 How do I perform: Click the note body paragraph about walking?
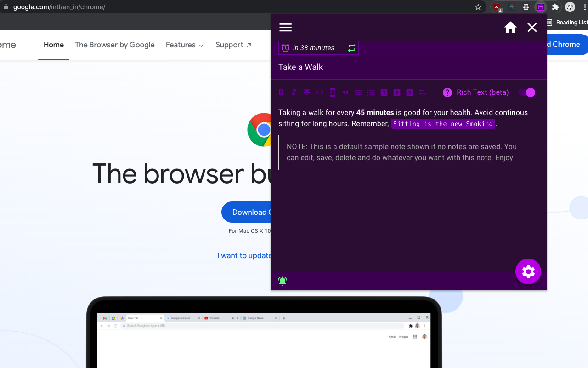coord(403,118)
